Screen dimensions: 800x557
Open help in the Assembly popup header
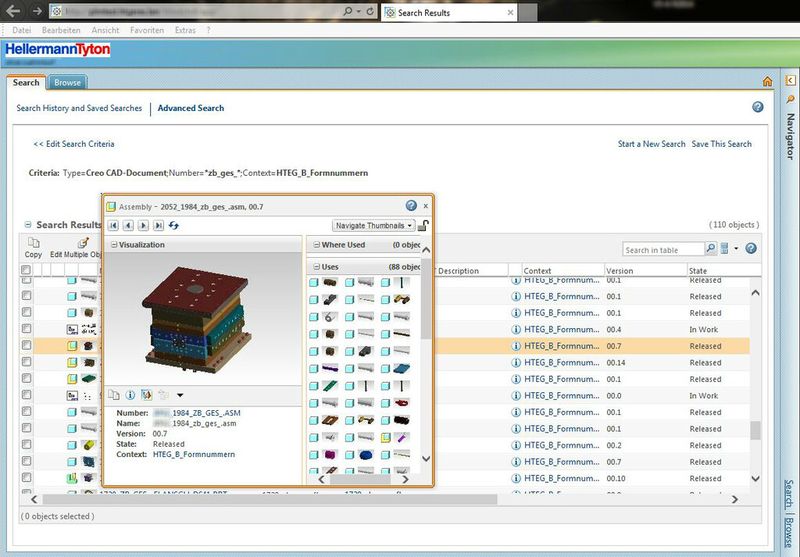[411, 206]
